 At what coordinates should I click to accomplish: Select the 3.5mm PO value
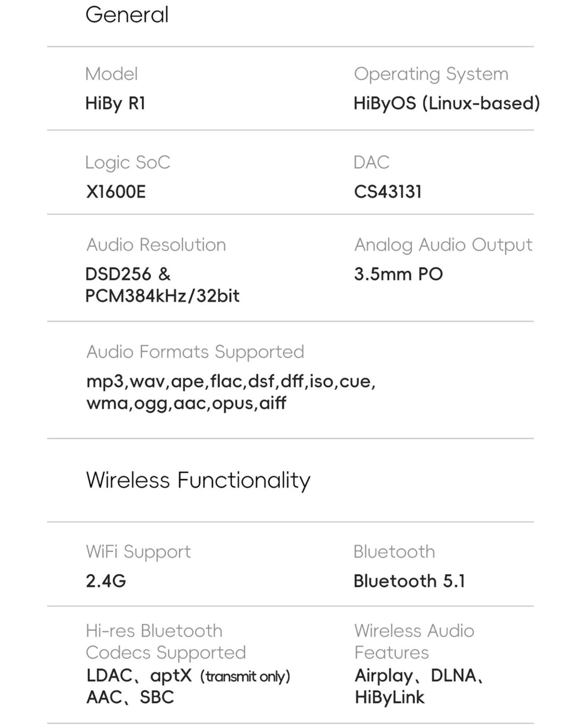click(398, 274)
